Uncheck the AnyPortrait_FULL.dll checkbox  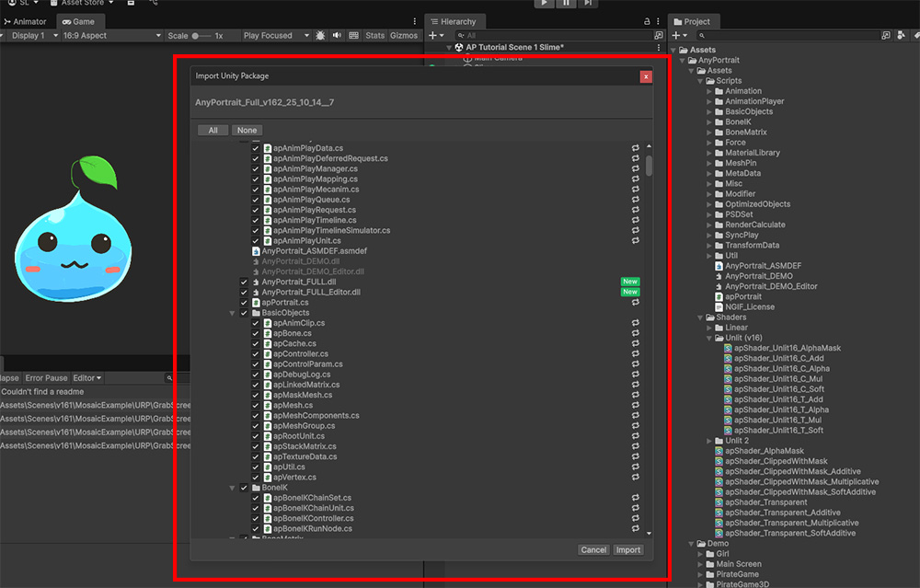(x=244, y=282)
